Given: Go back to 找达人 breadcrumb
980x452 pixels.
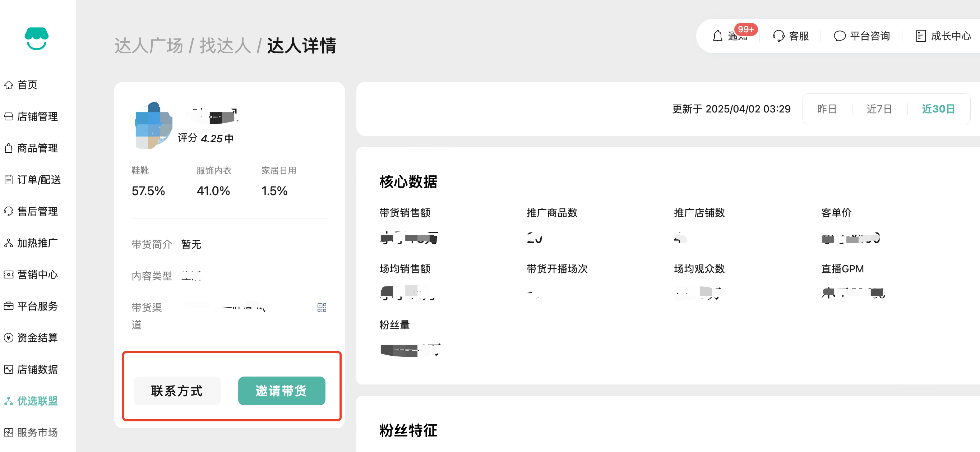Looking at the screenshot, I should [x=225, y=46].
